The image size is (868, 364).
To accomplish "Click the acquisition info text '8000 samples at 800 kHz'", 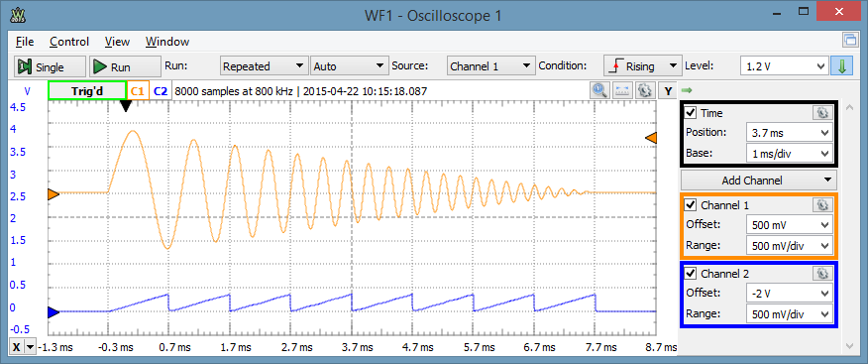I will point(234,91).
